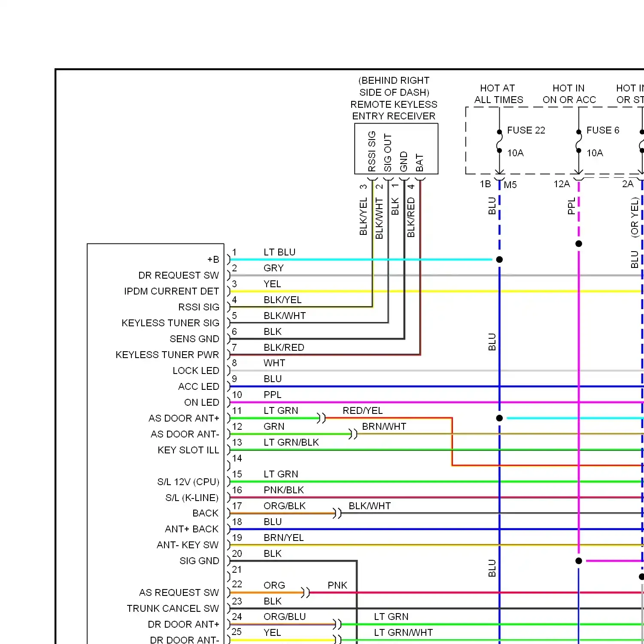Image resolution: width=644 pixels, height=644 pixels.
Task: Select the LT GRN/WHT wire label
Action: (x=404, y=632)
